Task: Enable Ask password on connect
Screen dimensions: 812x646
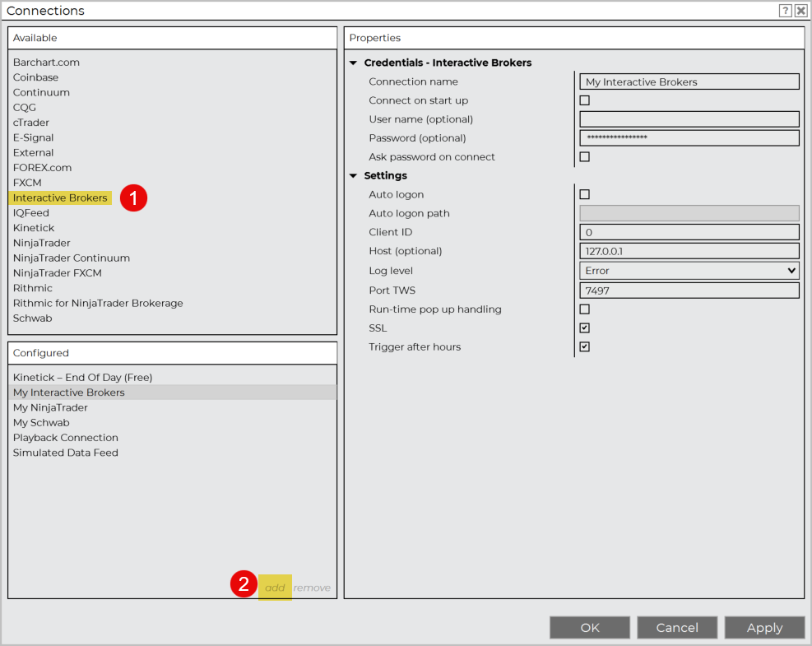Action: click(584, 156)
